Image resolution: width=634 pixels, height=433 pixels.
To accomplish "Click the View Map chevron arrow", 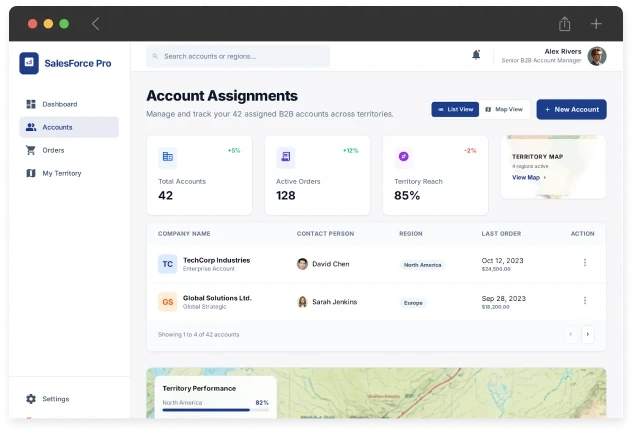I will click(x=545, y=177).
